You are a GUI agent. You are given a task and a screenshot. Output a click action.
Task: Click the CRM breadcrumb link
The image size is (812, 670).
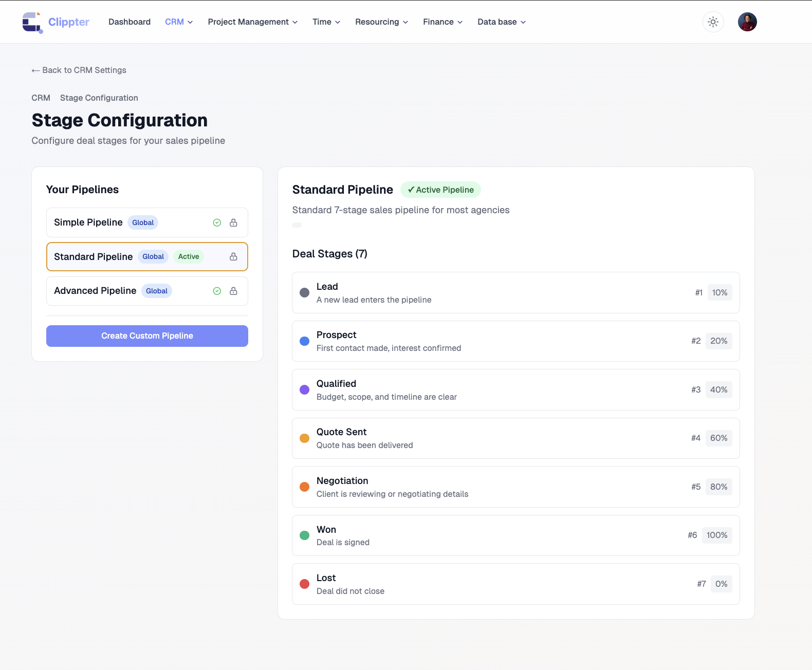41,98
